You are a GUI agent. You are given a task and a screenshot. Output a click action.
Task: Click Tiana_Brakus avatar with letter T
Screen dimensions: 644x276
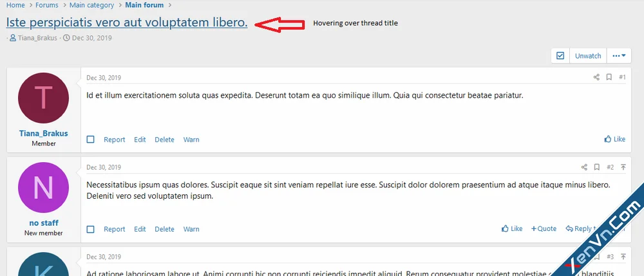click(x=44, y=98)
